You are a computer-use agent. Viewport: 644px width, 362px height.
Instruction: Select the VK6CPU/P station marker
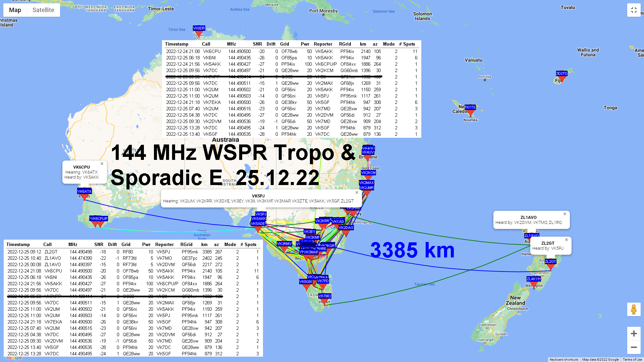coord(99,219)
